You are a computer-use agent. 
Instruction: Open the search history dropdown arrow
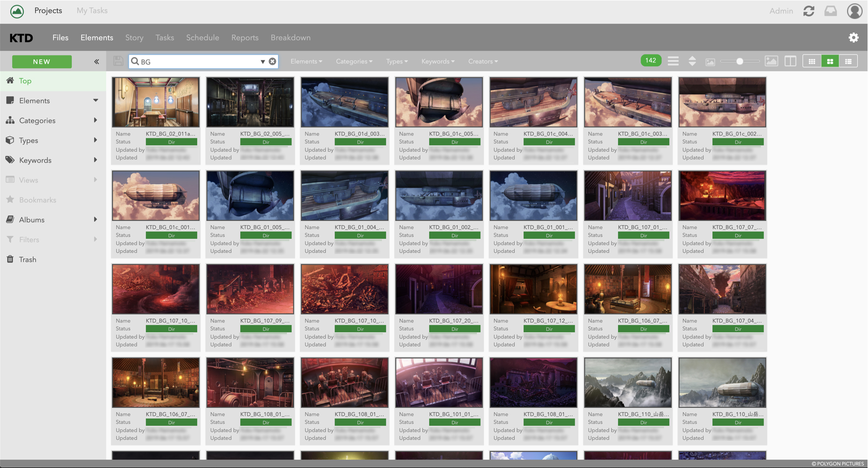[263, 62]
